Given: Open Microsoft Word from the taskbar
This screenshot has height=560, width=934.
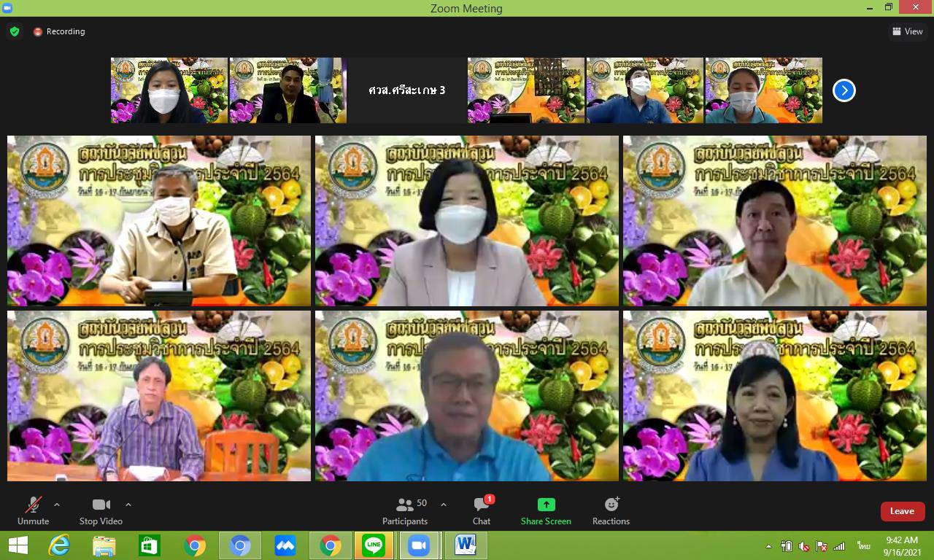Looking at the screenshot, I should click(x=465, y=545).
